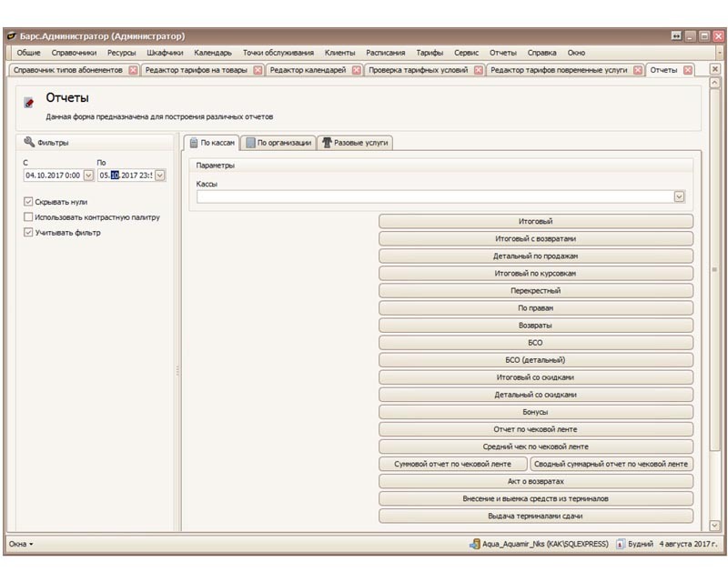Toggle the Скрывать нули checkbox
The image size is (728, 582).
pos(28,202)
